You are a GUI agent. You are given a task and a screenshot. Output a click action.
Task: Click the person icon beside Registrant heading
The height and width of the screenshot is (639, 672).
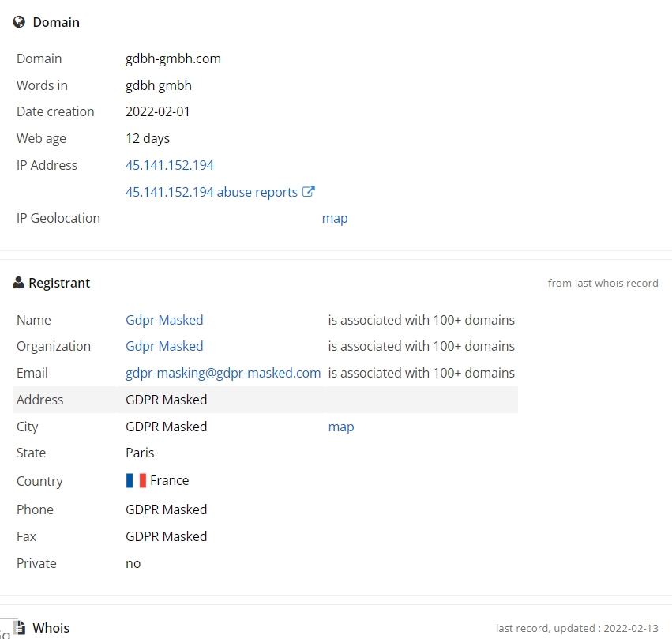click(18, 283)
